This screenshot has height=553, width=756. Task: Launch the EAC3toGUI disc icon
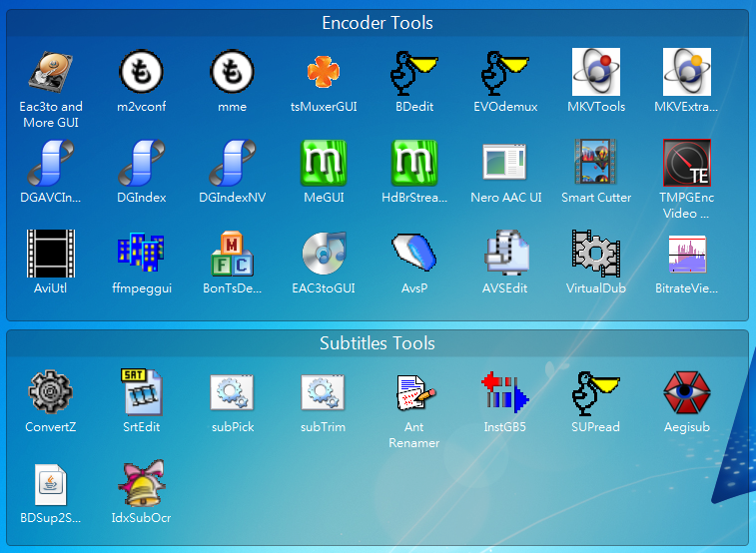tap(324, 254)
